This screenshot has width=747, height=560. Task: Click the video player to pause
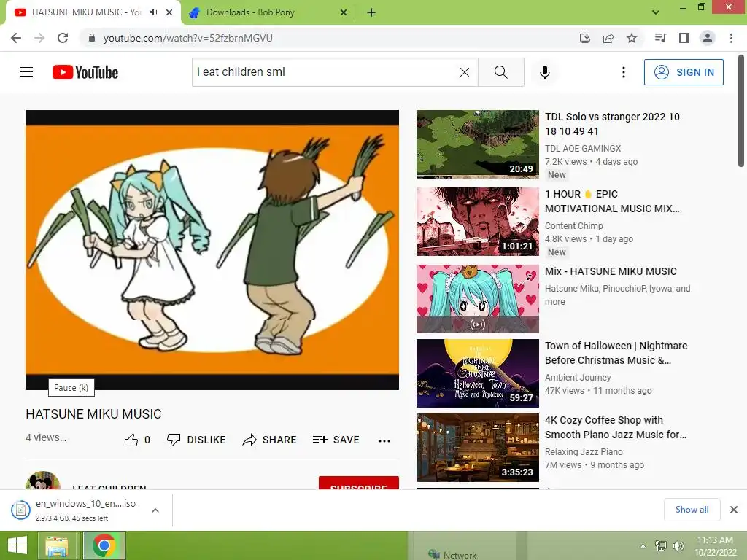click(x=212, y=250)
